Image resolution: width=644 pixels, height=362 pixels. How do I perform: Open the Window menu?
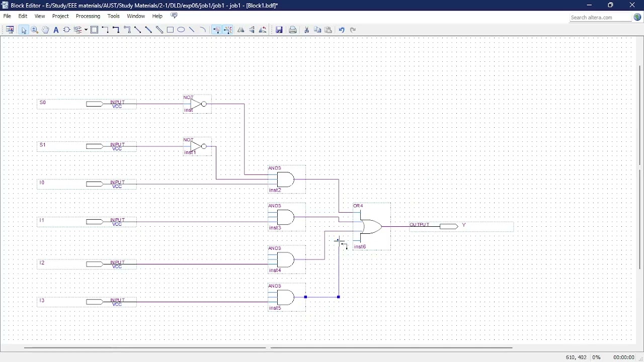136,16
